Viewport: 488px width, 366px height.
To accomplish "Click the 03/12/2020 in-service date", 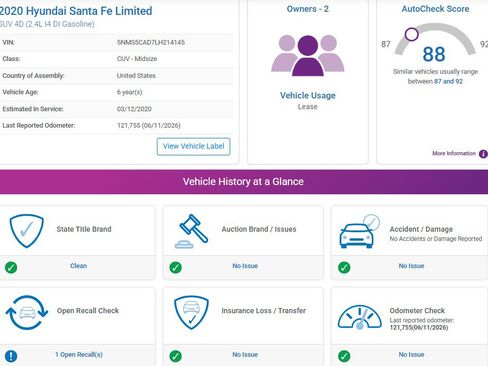I will tap(134, 109).
